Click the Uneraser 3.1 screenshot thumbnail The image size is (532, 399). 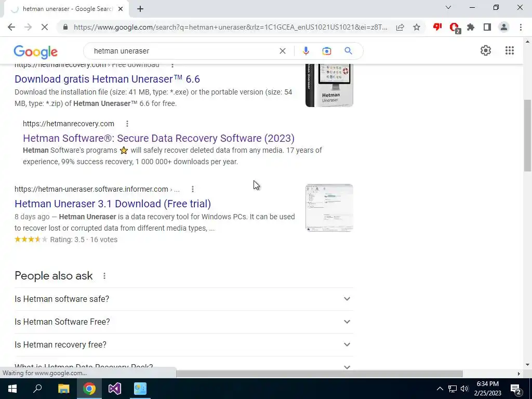(x=329, y=208)
